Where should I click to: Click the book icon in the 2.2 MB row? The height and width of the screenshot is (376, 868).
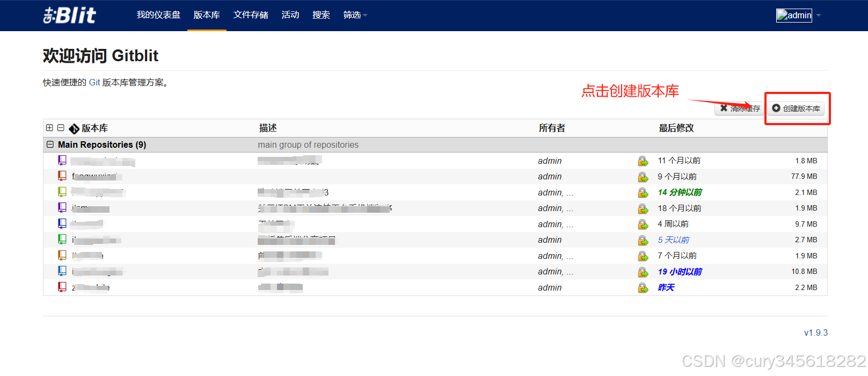(x=62, y=287)
